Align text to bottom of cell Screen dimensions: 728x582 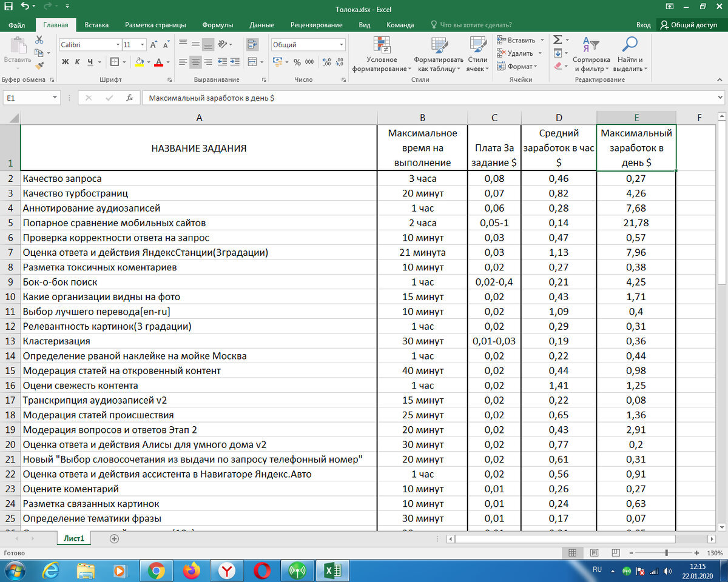click(x=208, y=45)
